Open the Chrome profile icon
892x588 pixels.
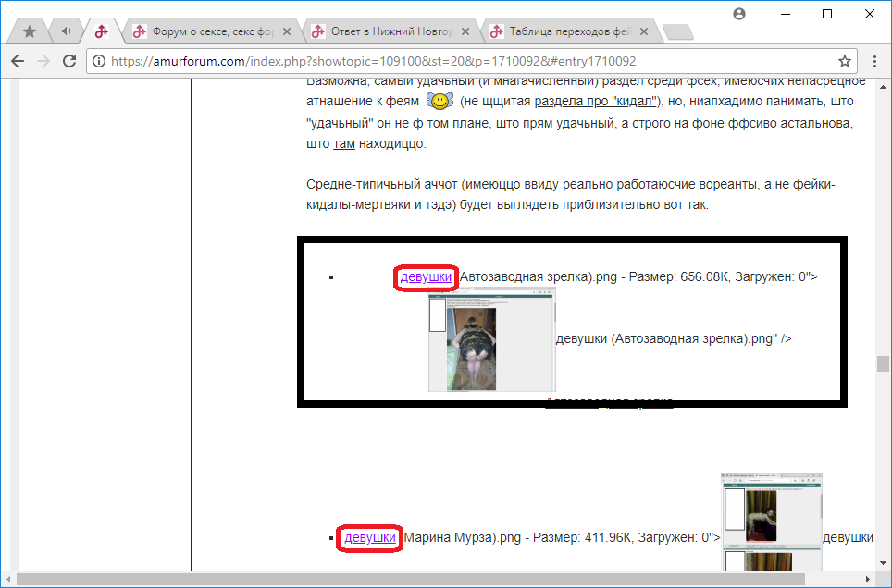click(x=738, y=14)
